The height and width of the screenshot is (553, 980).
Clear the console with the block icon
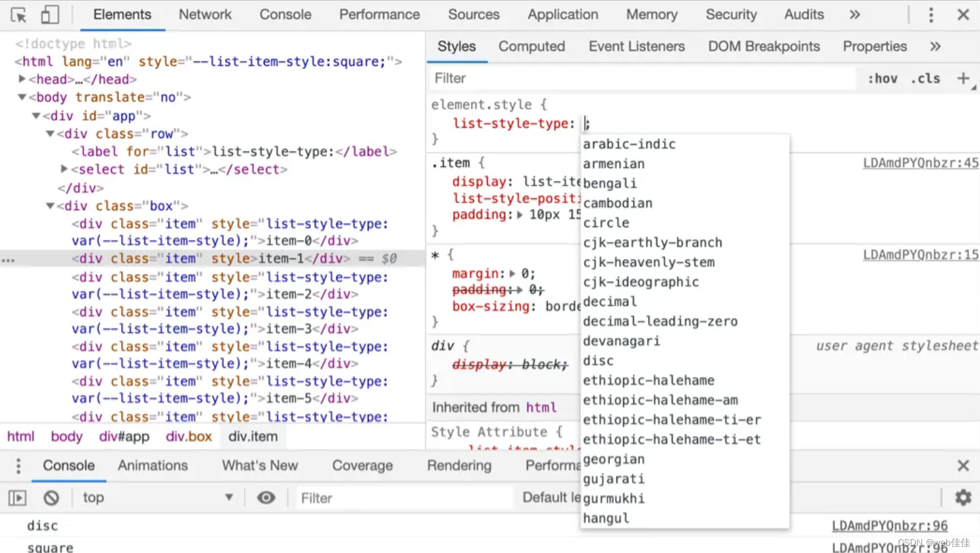coord(51,498)
